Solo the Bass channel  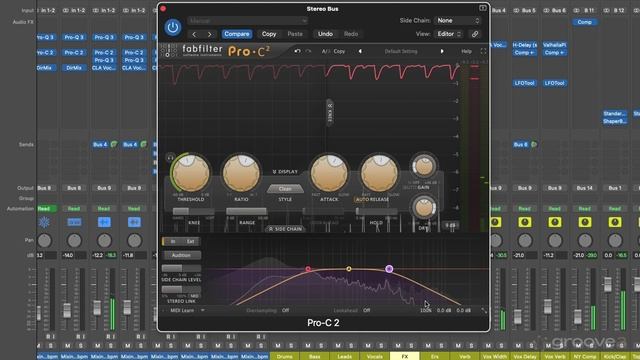click(321, 346)
